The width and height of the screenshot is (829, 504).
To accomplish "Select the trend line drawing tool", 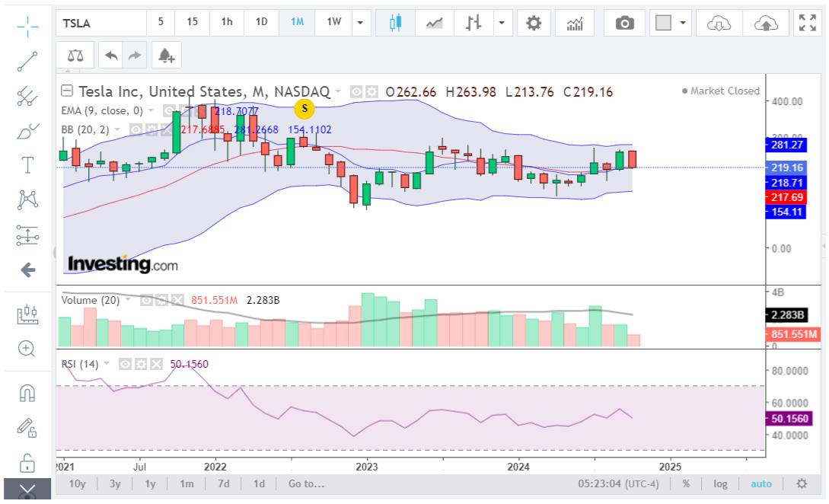I will 27,62.
